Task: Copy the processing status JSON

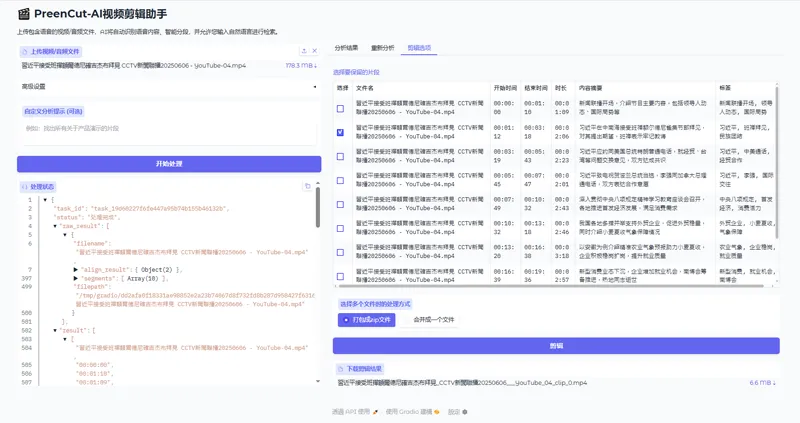Action: click(x=308, y=186)
